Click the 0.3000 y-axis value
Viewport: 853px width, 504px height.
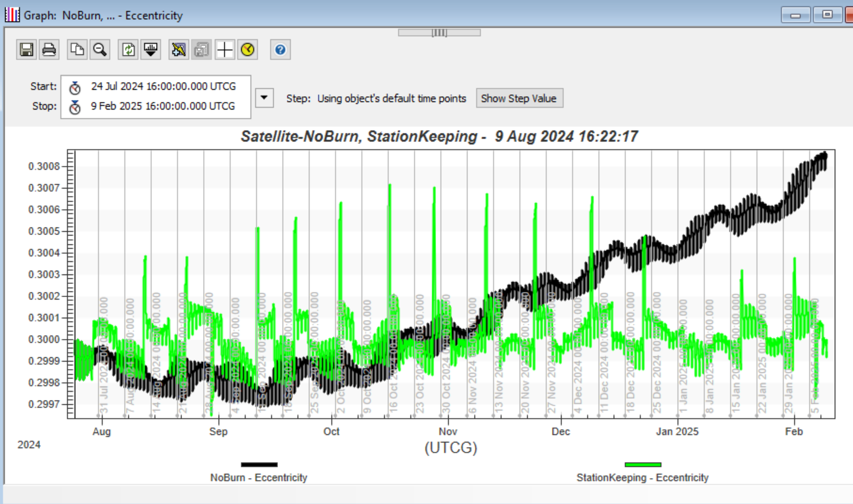tap(44, 339)
